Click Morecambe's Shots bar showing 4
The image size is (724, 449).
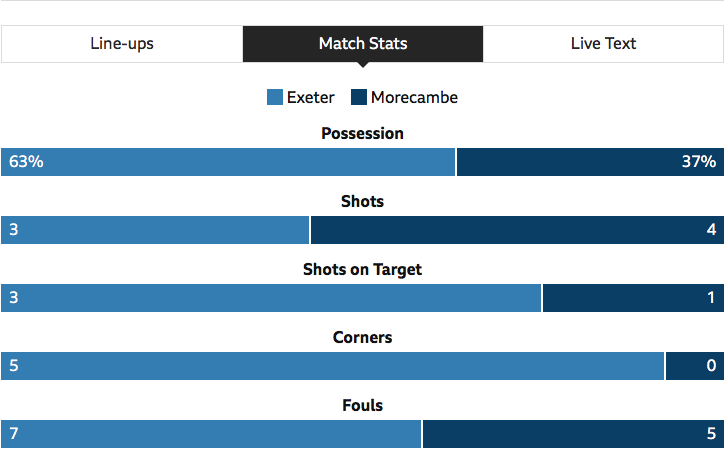[518, 230]
